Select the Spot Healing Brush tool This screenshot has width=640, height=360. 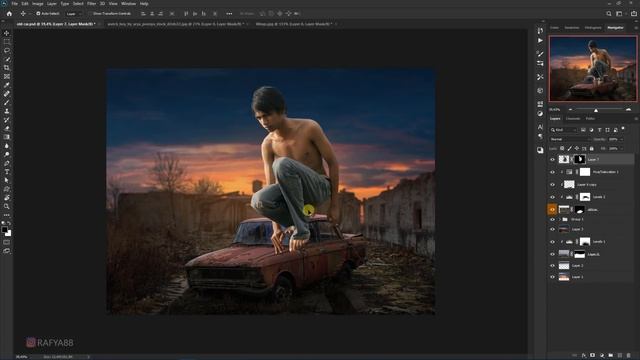coord(7,93)
